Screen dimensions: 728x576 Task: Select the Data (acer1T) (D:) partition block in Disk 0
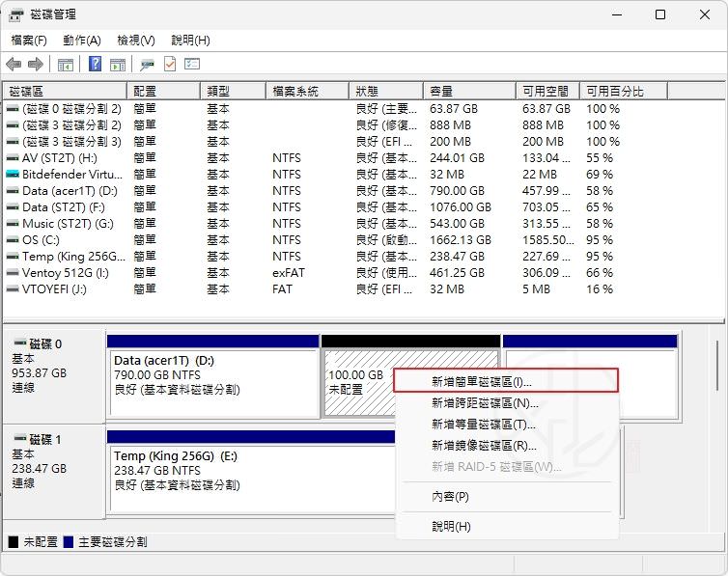[213, 376]
